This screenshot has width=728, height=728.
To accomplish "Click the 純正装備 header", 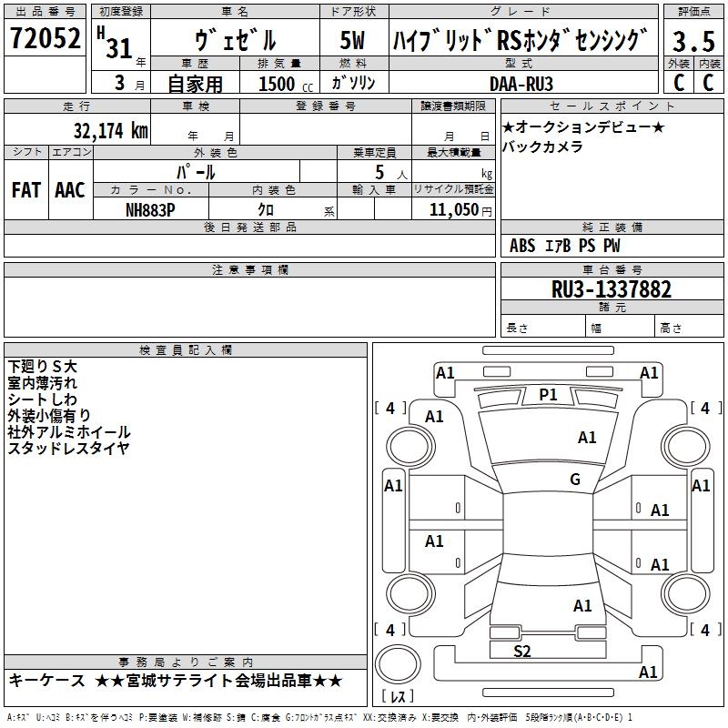I will tap(612, 227).
